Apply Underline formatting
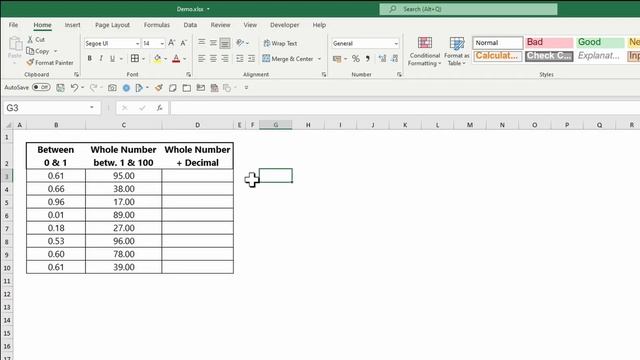Image resolution: width=640 pixels, height=360 pixels. pyautogui.click(x=112, y=58)
